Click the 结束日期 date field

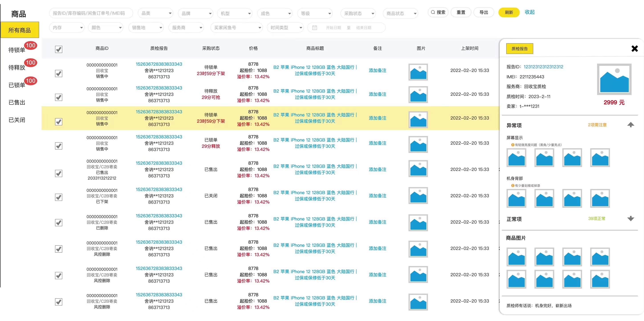(364, 28)
